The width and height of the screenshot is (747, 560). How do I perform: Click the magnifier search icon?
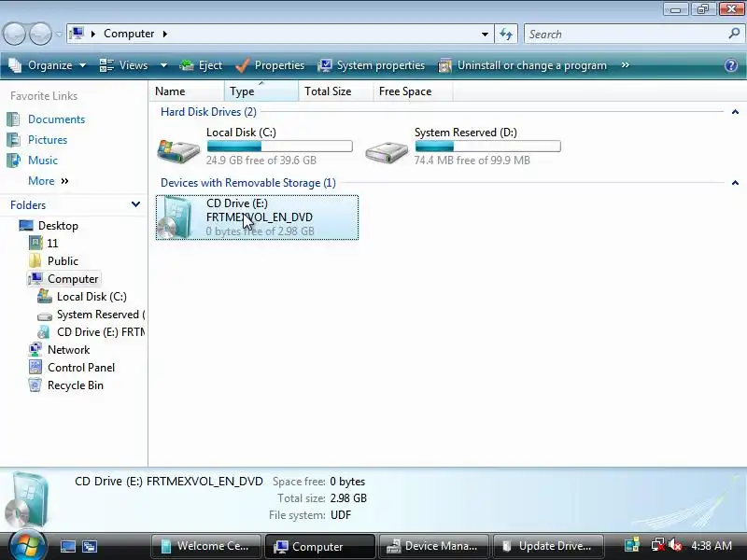734,34
